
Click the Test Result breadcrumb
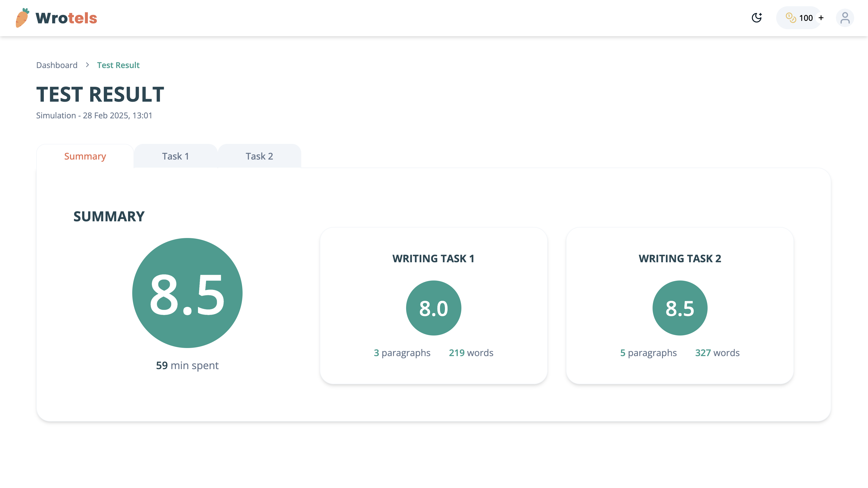[x=118, y=65]
